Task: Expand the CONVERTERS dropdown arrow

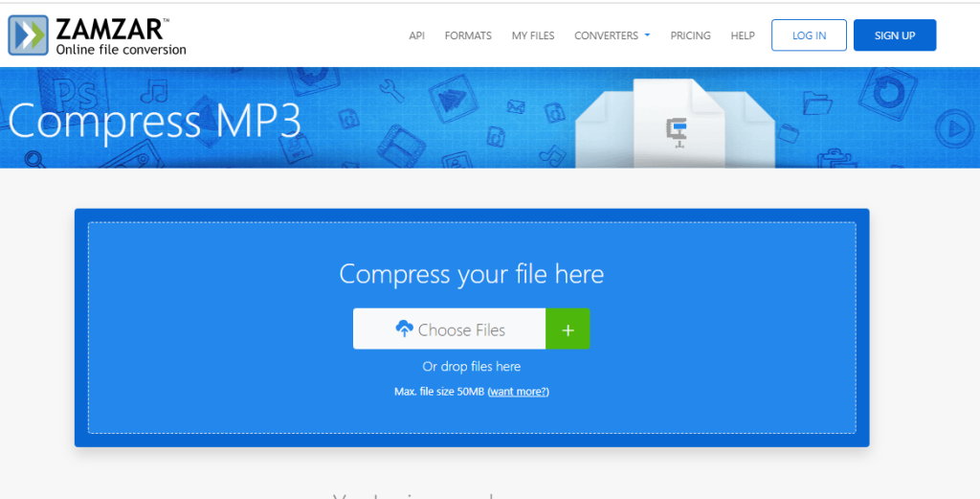Action: 647,35
